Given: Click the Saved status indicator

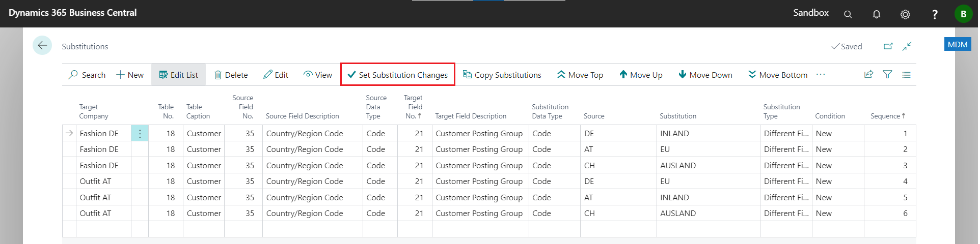Looking at the screenshot, I should coord(847,46).
